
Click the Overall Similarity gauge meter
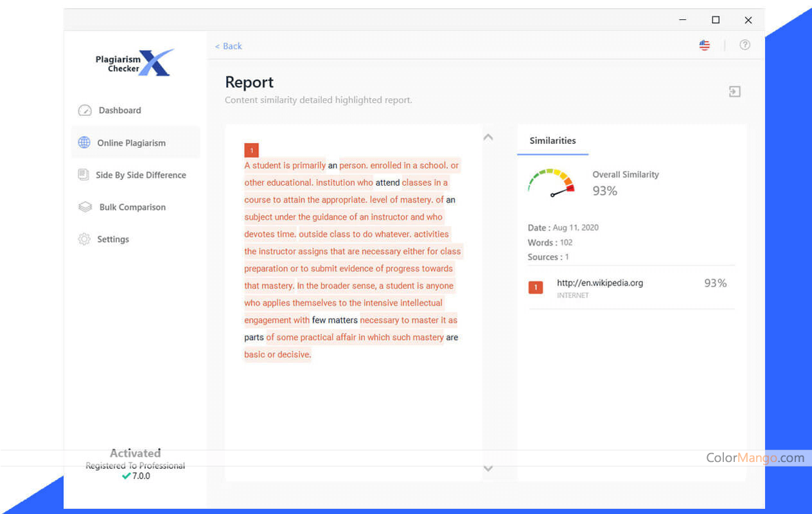tap(551, 182)
